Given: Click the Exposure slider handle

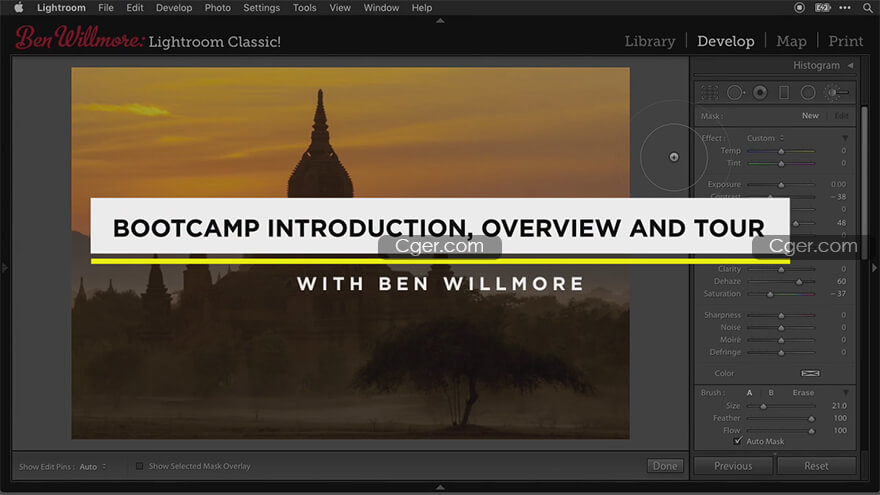Looking at the screenshot, I should pyautogui.click(x=781, y=185).
